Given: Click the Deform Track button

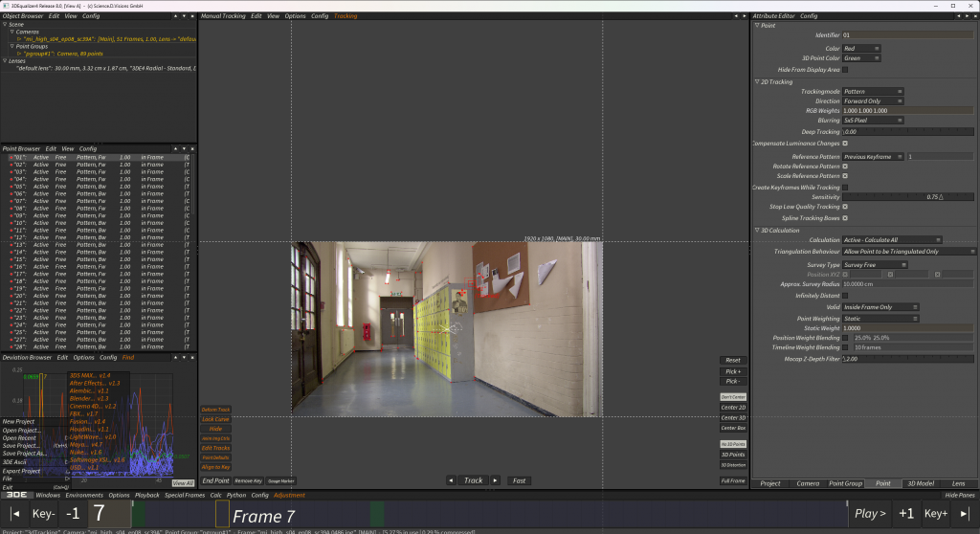Looking at the screenshot, I should (215, 410).
